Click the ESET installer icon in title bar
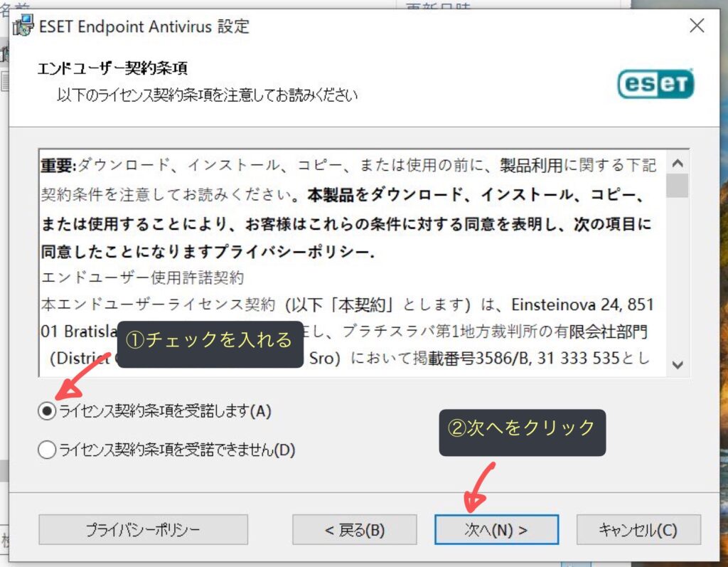 (23, 27)
